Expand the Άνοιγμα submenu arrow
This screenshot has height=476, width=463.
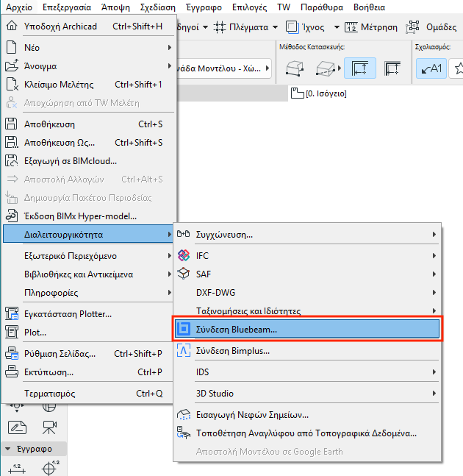tap(170, 66)
